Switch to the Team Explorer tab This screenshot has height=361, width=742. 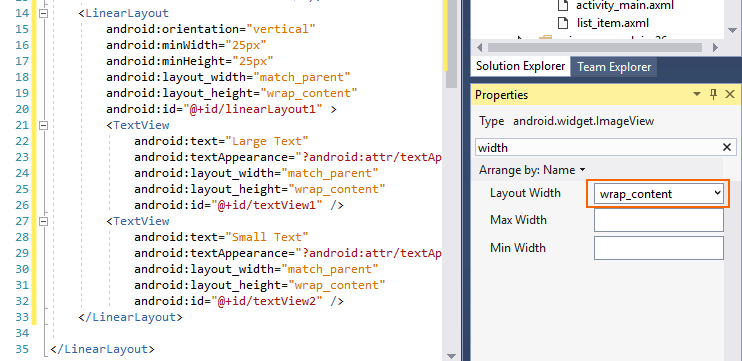614,67
